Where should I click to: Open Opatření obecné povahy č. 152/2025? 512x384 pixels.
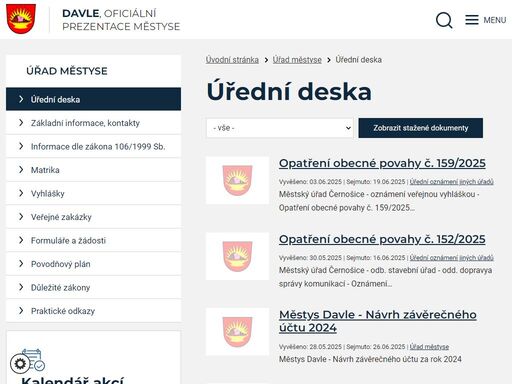(x=382, y=239)
